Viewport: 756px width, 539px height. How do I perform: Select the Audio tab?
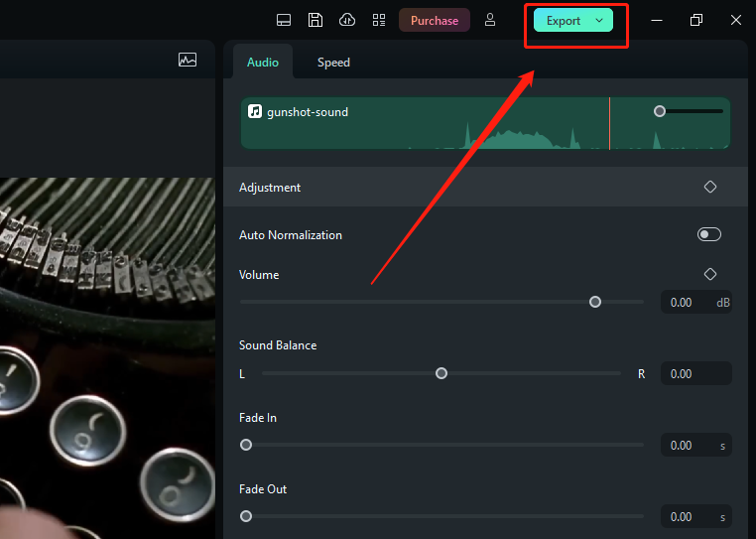[263, 62]
